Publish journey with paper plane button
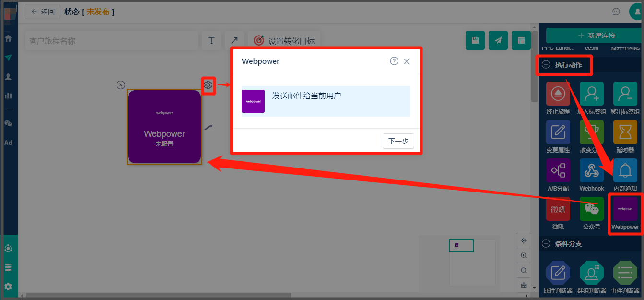 coord(498,40)
